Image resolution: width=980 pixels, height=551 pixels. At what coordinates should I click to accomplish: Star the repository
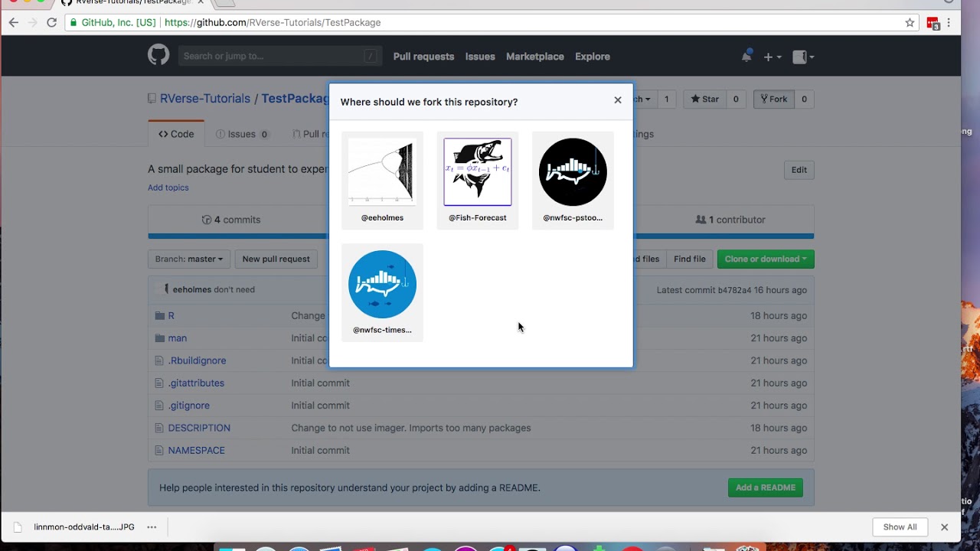705,99
